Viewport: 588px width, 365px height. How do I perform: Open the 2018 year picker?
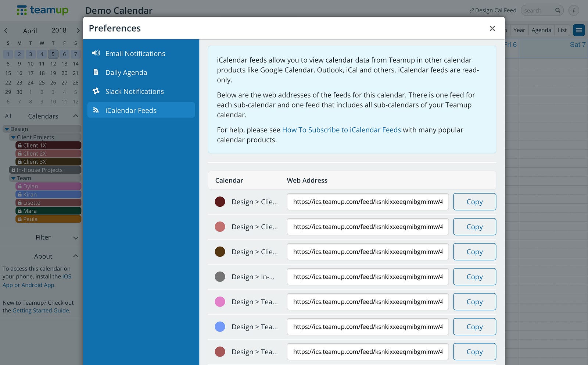tap(59, 31)
